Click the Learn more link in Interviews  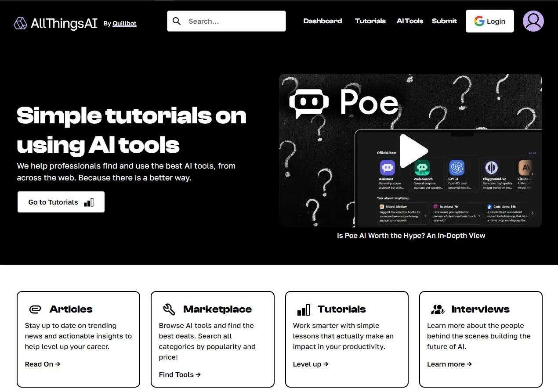click(x=449, y=364)
